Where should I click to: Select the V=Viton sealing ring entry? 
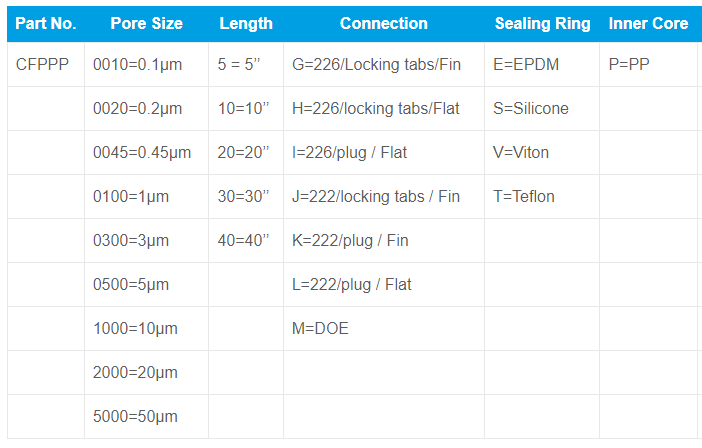click(521, 153)
